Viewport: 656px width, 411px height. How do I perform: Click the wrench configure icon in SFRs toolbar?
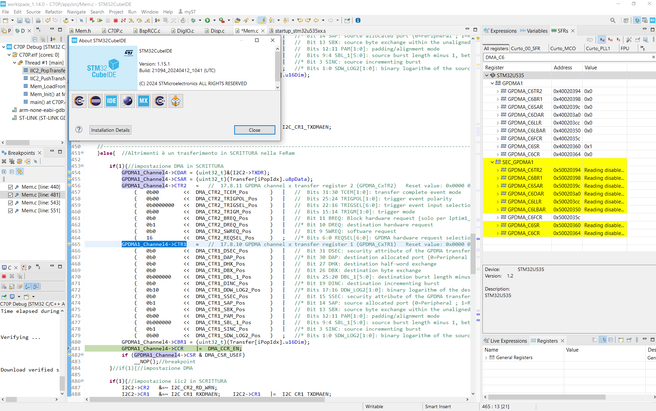[x=629, y=40]
